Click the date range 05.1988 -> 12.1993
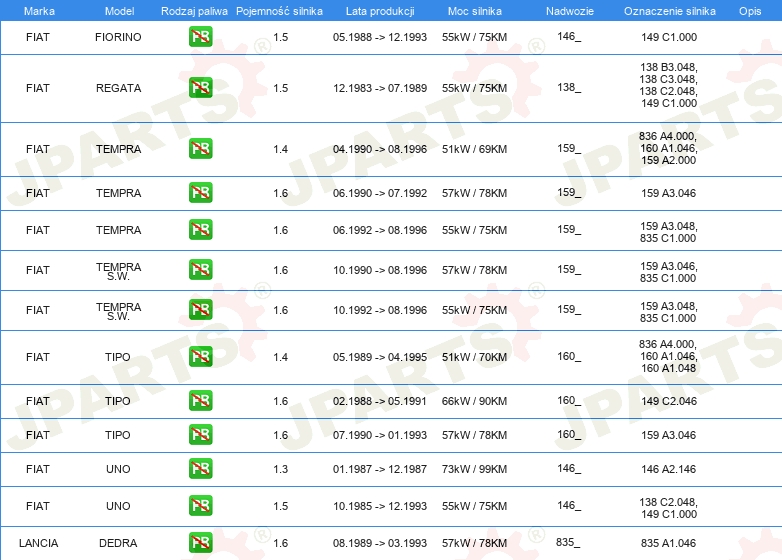Screen dimensions: 782x560 click(380, 37)
